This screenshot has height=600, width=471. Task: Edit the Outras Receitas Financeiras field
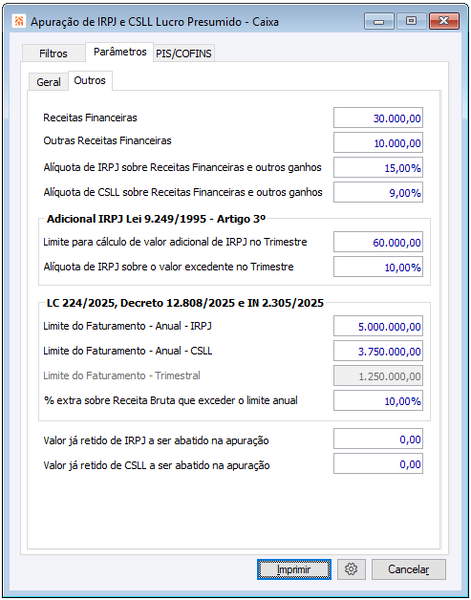(x=378, y=143)
